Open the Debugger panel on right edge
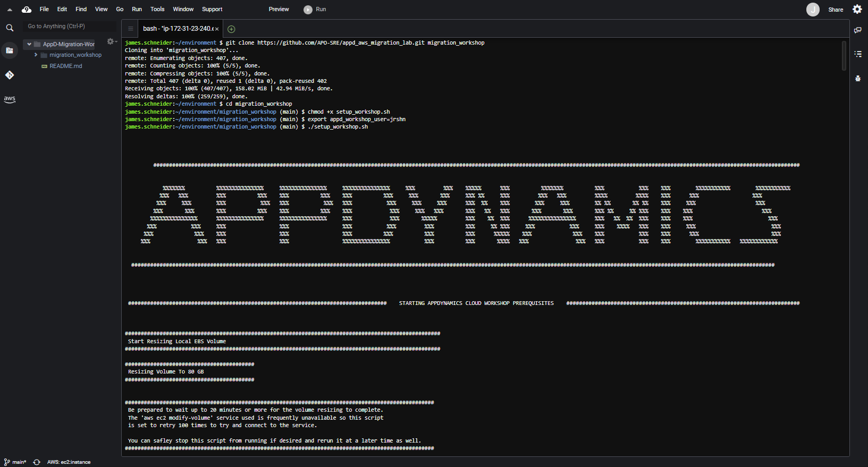 click(857, 78)
